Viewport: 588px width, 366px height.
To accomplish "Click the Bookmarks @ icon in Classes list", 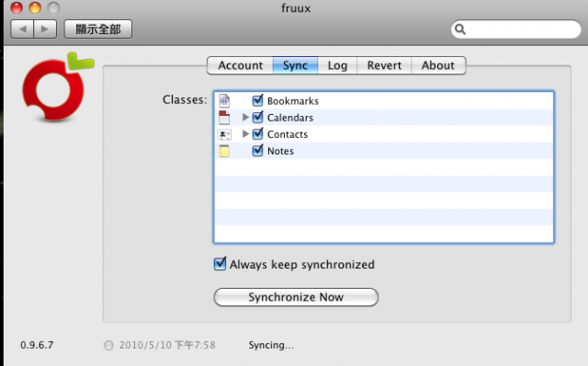I will [x=224, y=100].
